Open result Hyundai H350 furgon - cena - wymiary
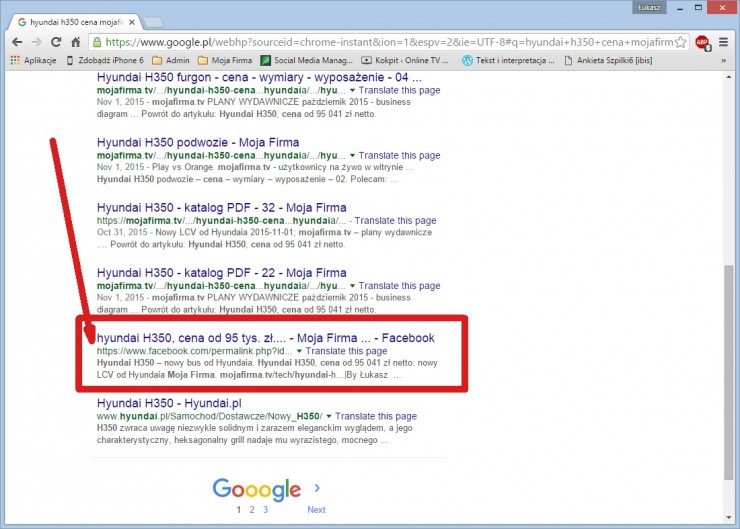 [259, 77]
